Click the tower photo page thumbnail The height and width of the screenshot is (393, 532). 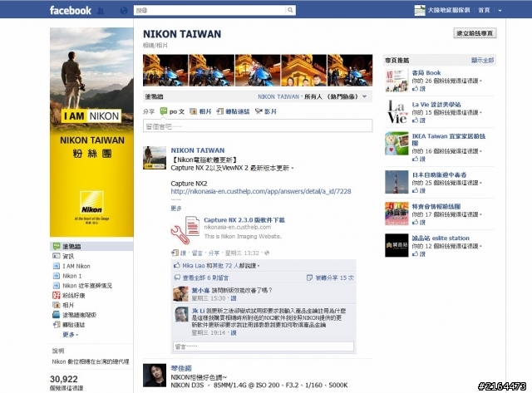397,182
